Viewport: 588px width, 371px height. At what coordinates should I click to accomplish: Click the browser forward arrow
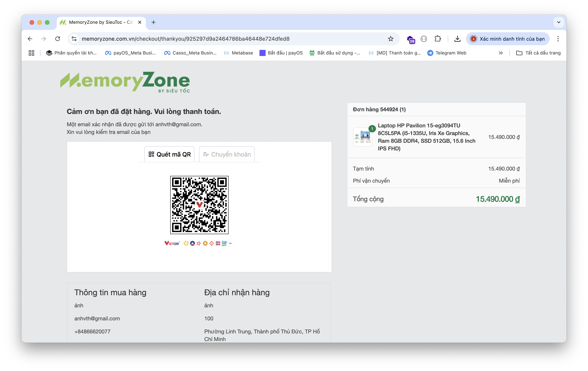(44, 39)
